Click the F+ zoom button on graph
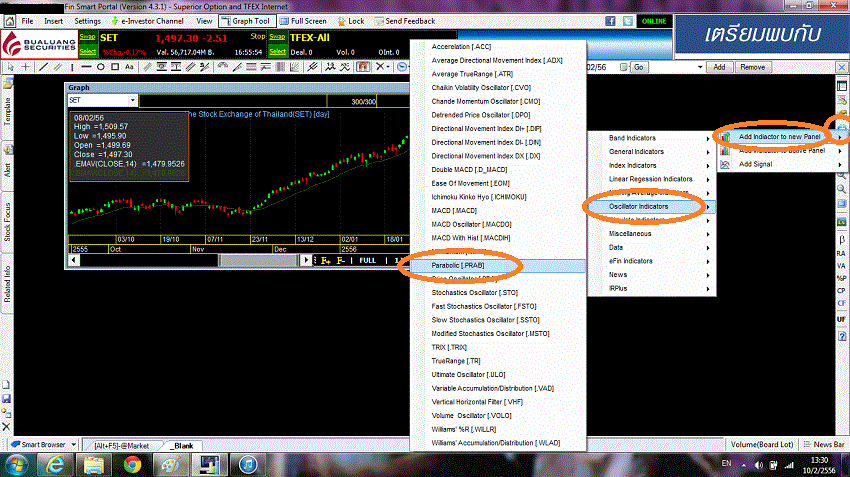This screenshot has height=477, width=850. (325, 261)
